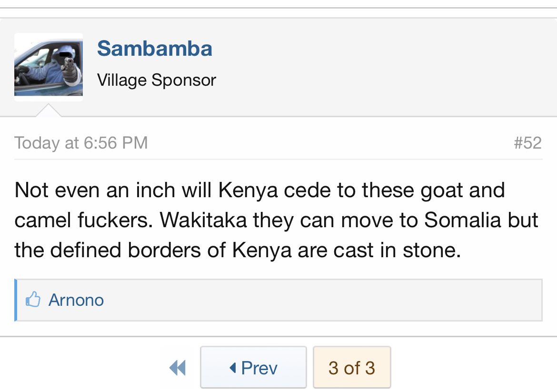Open Sambamba's profile via username

(x=155, y=49)
